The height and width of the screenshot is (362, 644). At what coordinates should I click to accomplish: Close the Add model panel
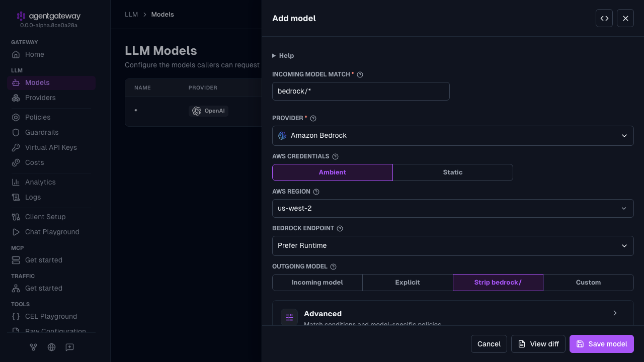625,18
